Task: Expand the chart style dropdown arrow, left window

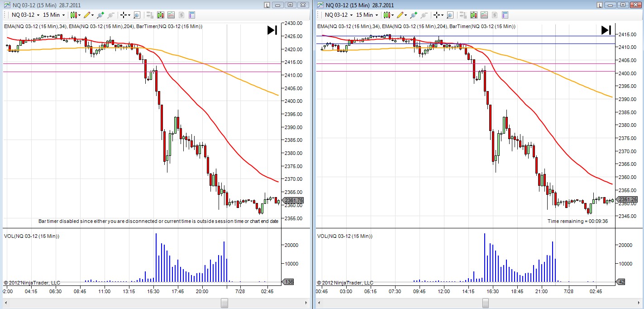Action: (x=80, y=15)
